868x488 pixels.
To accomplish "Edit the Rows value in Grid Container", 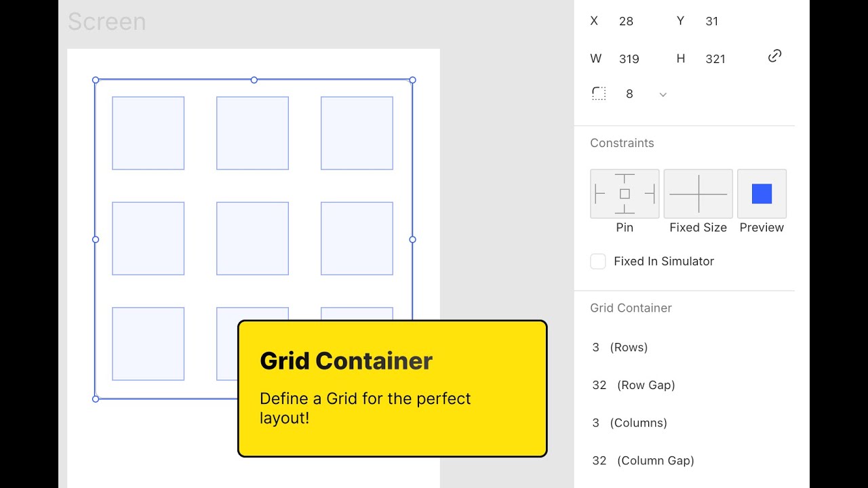I will pyautogui.click(x=595, y=347).
